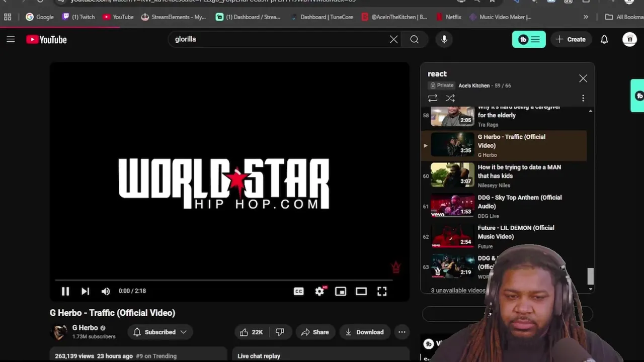This screenshot has width=644, height=362.
Task: Open the G Herbo channel name link
Action: click(x=85, y=328)
